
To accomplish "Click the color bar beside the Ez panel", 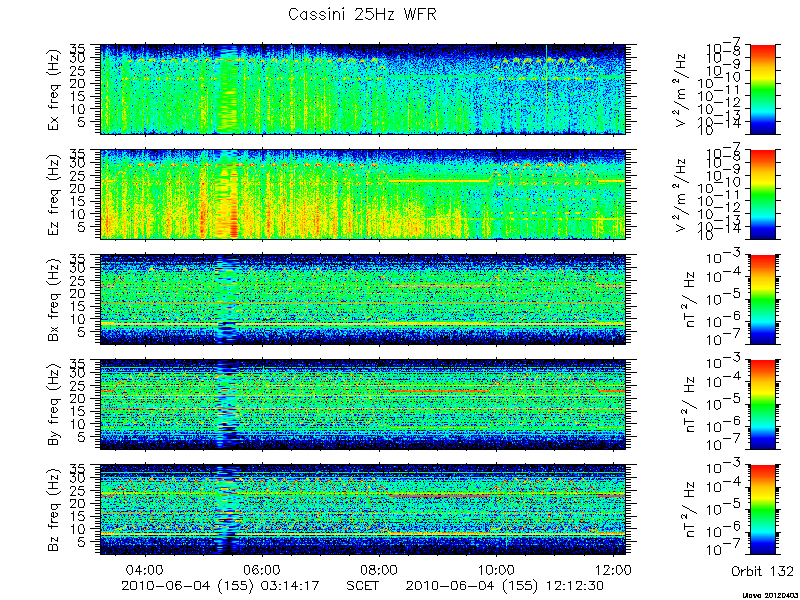I will [x=762, y=194].
